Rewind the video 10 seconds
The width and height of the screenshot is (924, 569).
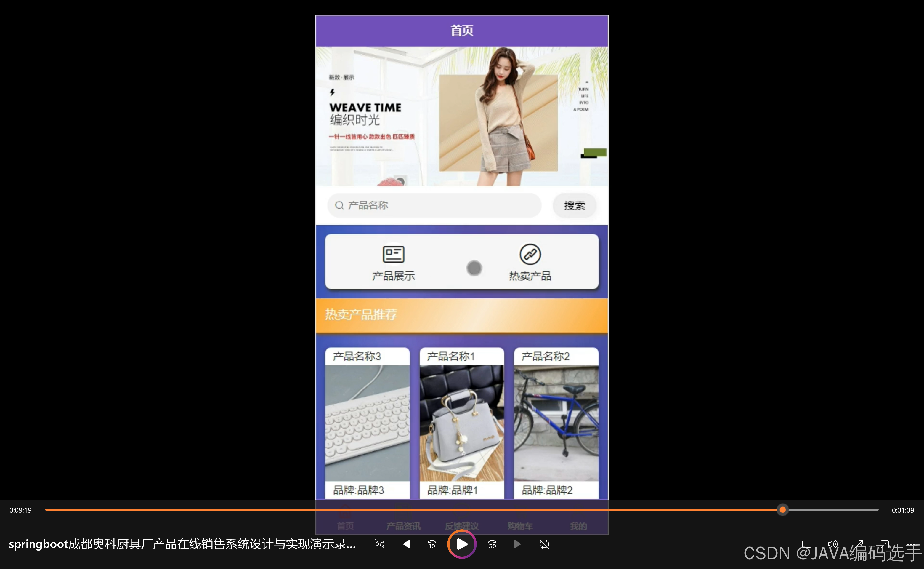pyautogui.click(x=432, y=544)
